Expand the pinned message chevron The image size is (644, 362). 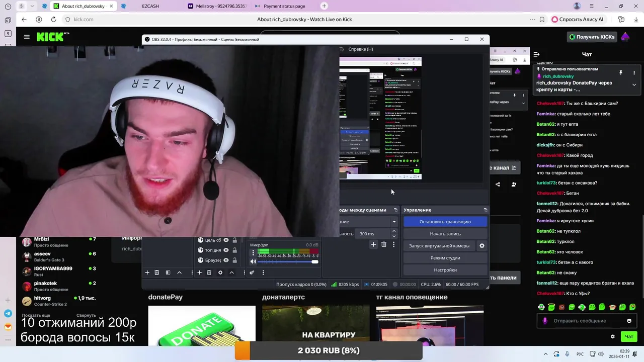tap(634, 85)
